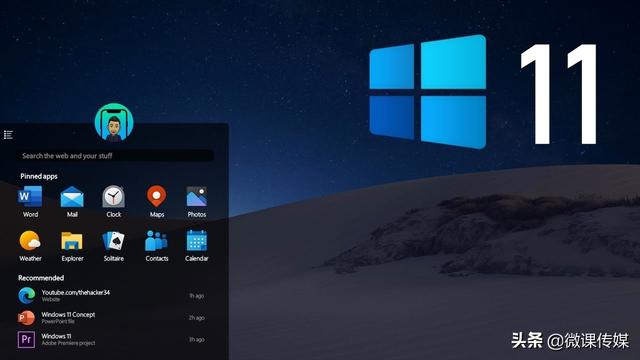
Task: Launch the Calendar pinned app
Action: click(197, 246)
